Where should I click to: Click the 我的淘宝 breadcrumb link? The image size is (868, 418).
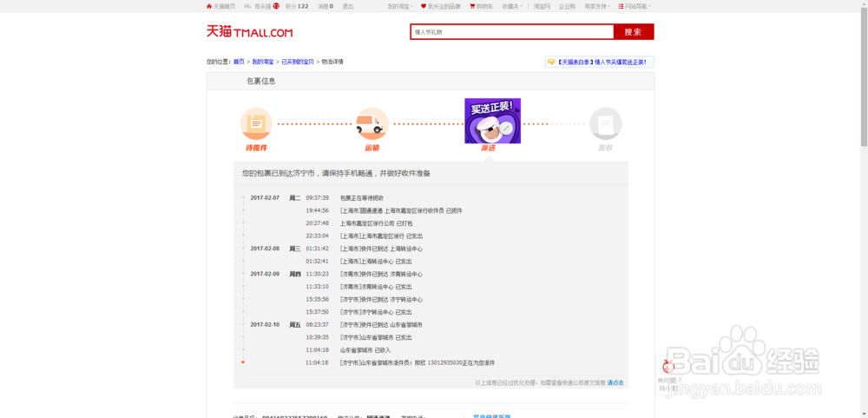pyautogui.click(x=263, y=62)
